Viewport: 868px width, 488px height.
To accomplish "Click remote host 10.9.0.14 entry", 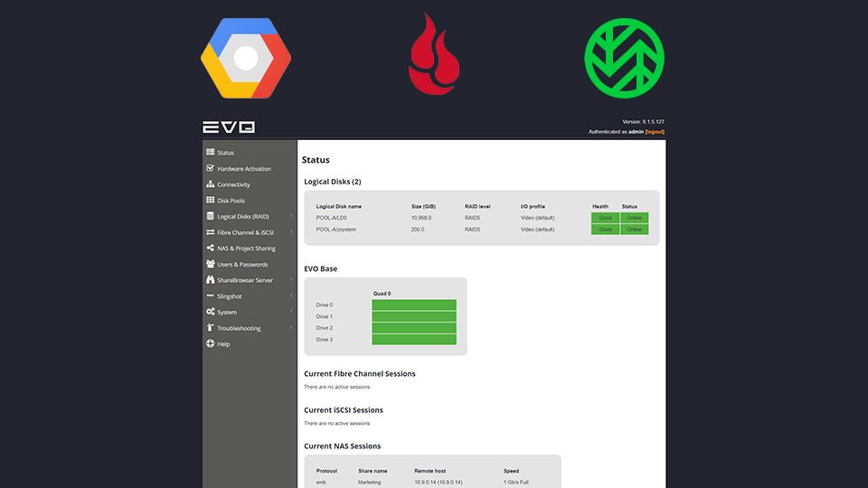I will click(439, 483).
